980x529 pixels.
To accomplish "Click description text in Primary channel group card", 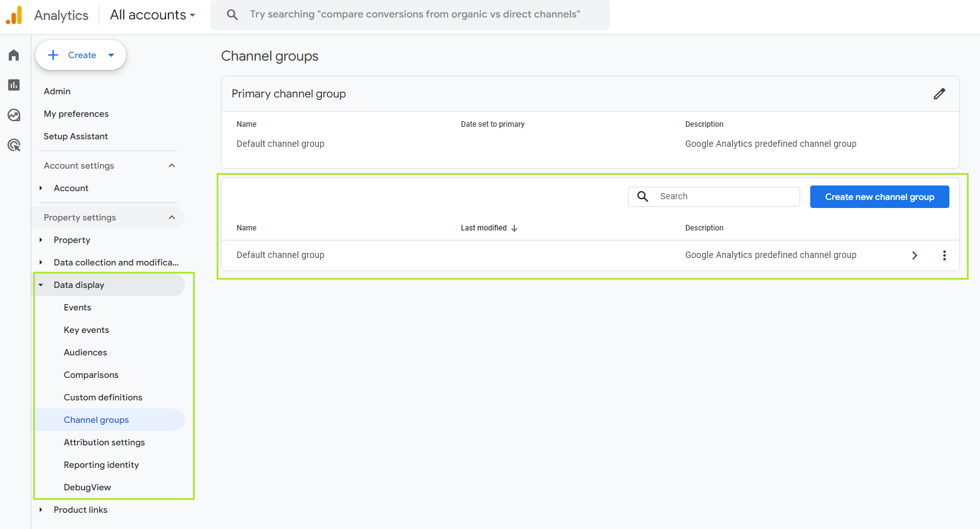I will click(770, 144).
